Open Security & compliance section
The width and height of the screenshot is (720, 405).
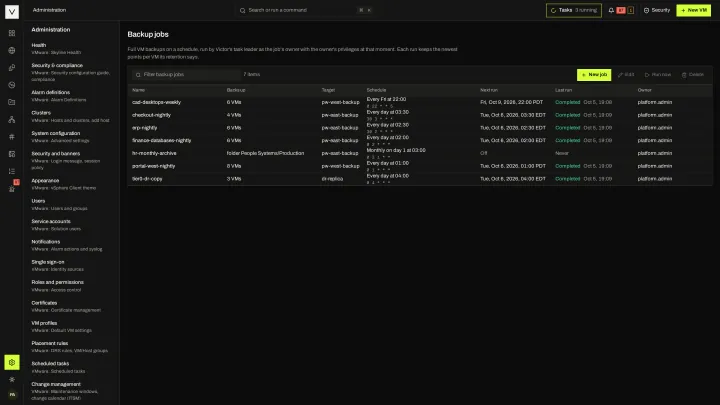[x=71, y=72]
